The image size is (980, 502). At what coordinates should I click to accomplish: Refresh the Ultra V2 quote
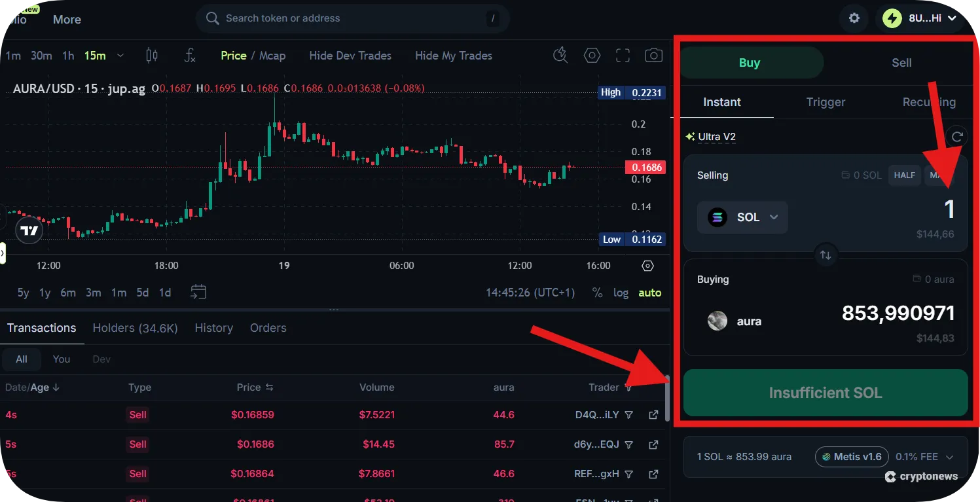(x=957, y=136)
